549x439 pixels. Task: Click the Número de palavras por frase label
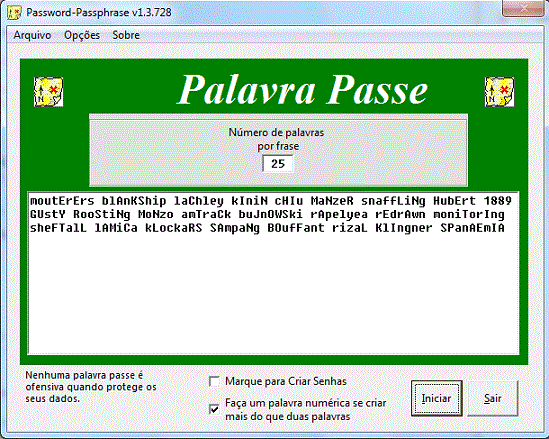277,139
